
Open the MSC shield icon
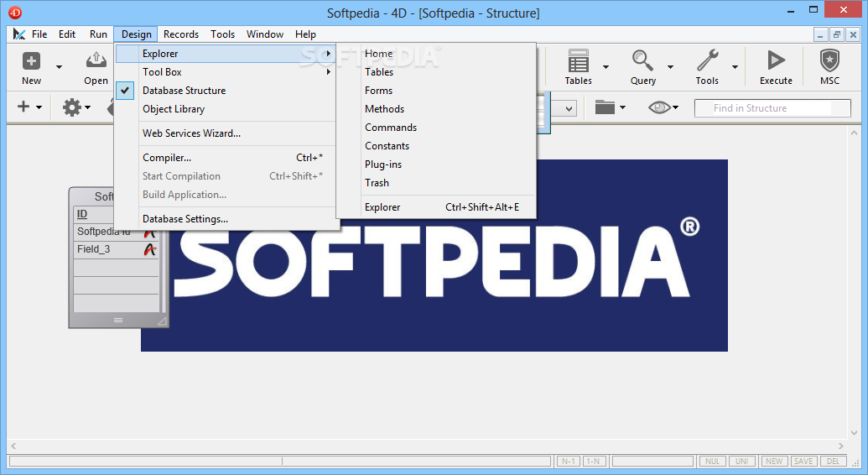point(829,60)
